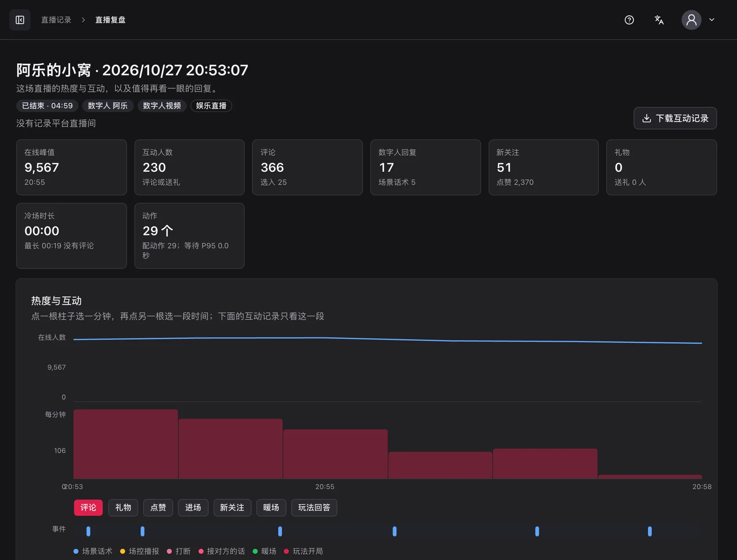Click the first event marker on timeline
The width and height of the screenshot is (737, 560).
click(x=88, y=531)
